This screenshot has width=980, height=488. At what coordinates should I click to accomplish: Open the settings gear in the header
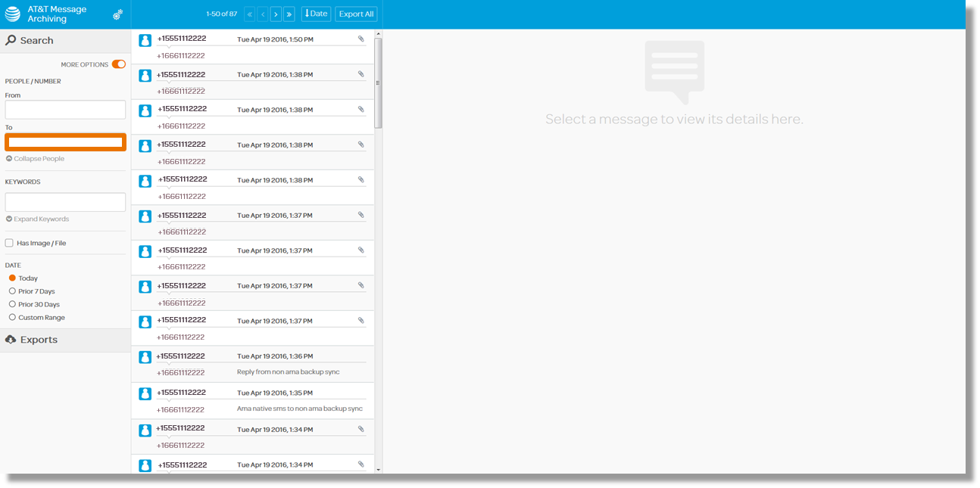coord(117,14)
